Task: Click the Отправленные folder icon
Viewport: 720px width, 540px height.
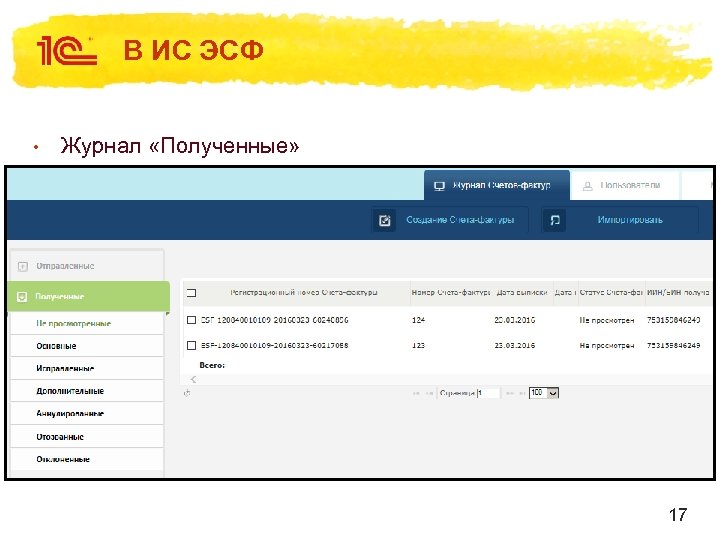Action: [22, 266]
